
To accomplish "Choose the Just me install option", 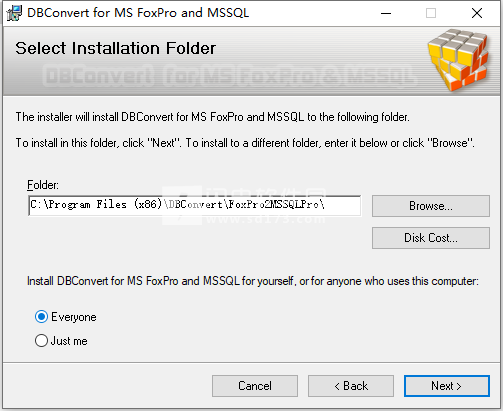I will [41, 341].
